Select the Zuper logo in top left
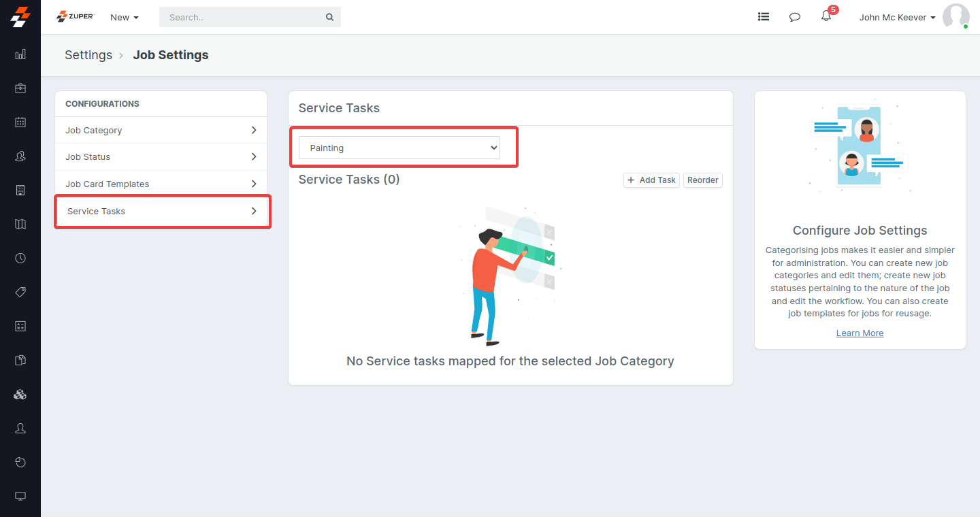The image size is (980, 517). tap(75, 16)
